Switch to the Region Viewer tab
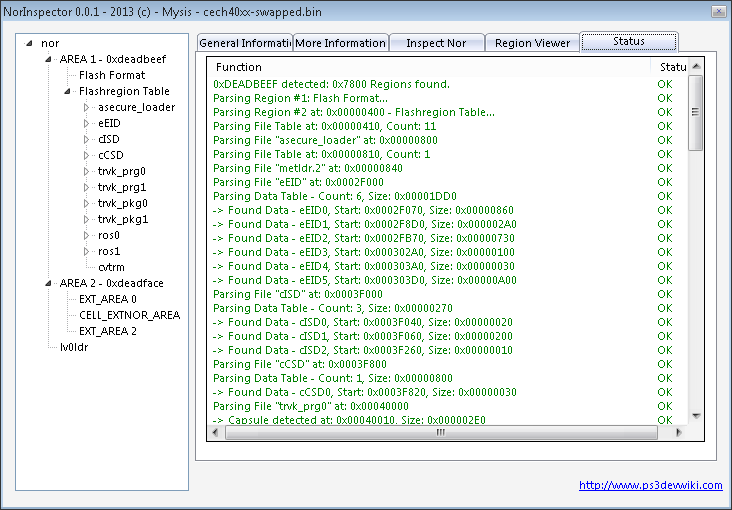The image size is (732, 510). click(x=532, y=43)
